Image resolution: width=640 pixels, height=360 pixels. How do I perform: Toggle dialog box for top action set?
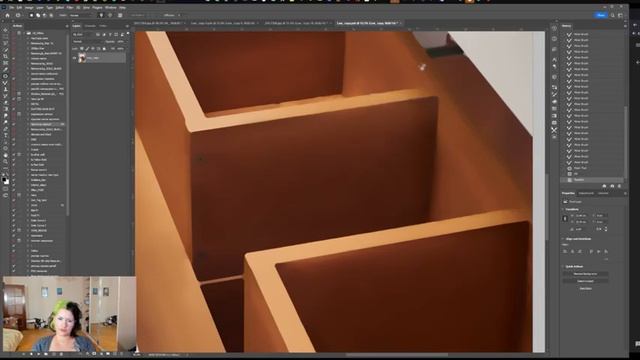[19, 33]
